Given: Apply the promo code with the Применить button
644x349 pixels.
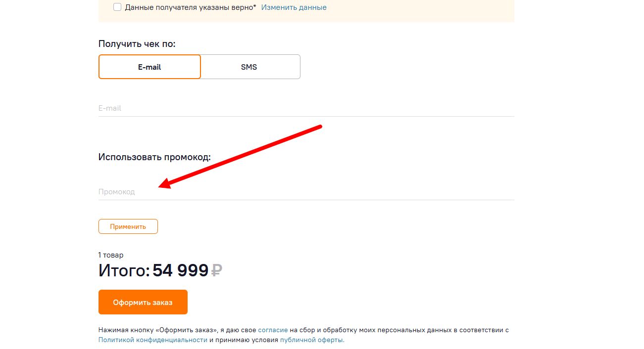Looking at the screenshot, I should point(128,226).
